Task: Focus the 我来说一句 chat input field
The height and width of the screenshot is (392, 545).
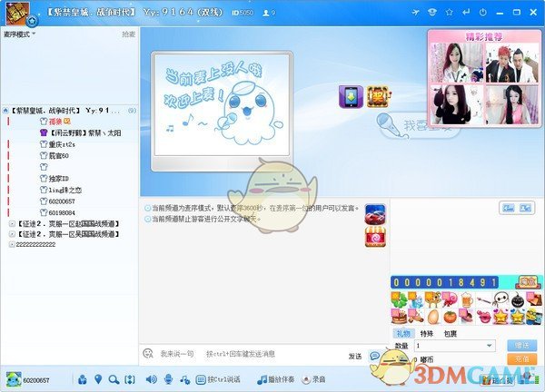Action: [x=243, y=354]
